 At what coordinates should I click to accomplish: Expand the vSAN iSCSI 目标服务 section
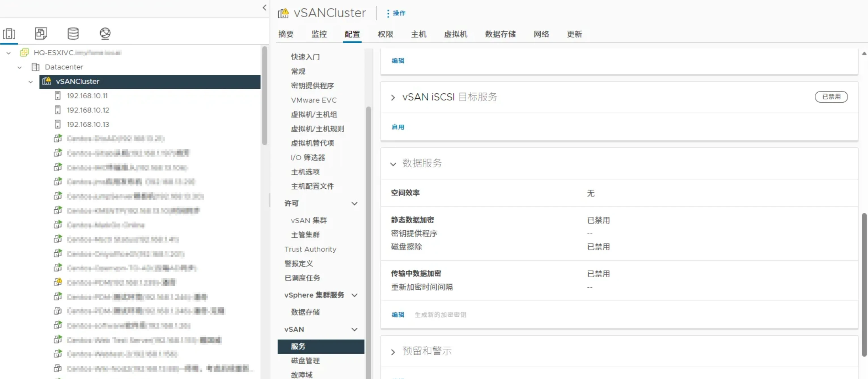coord(393,98)
